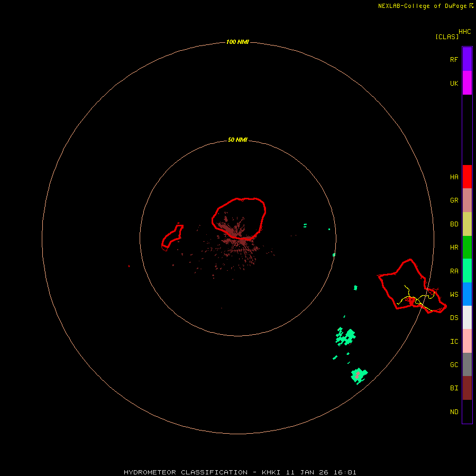
Task: Click the HR legend label
Action: coord(454,248)
